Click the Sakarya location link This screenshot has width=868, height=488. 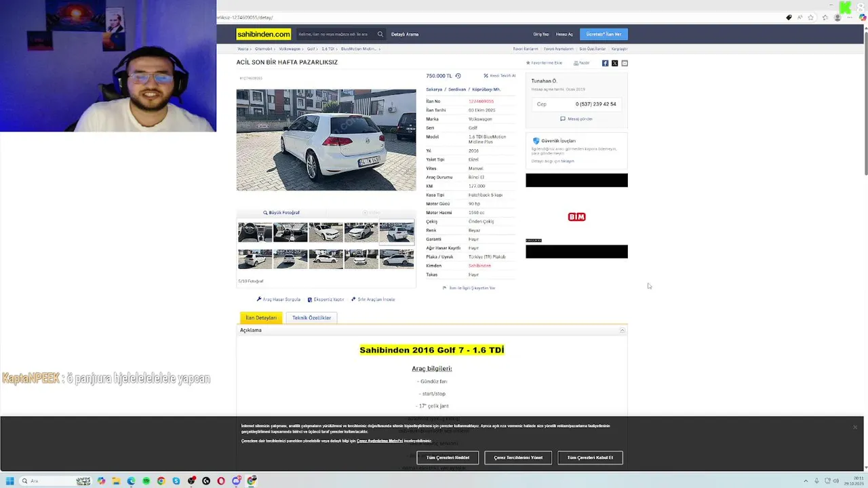tap(434, 89)
